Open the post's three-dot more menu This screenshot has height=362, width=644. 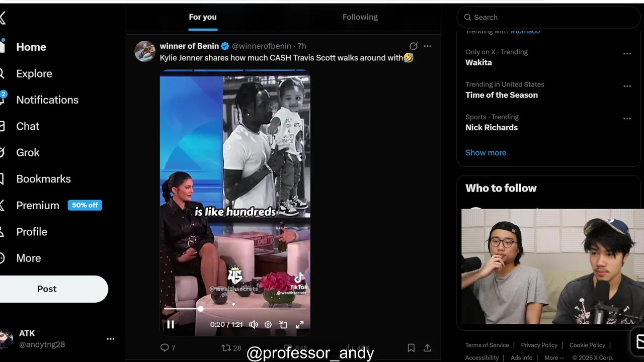427,46
